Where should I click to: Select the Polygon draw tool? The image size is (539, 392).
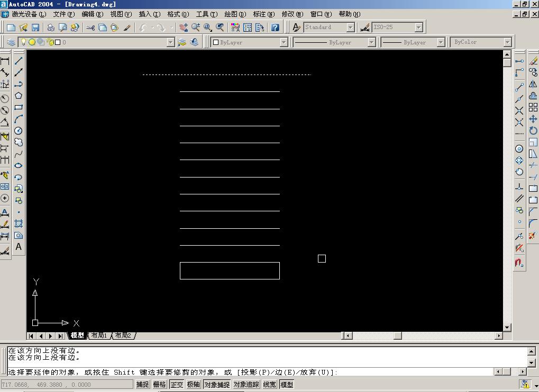point(19,96)
